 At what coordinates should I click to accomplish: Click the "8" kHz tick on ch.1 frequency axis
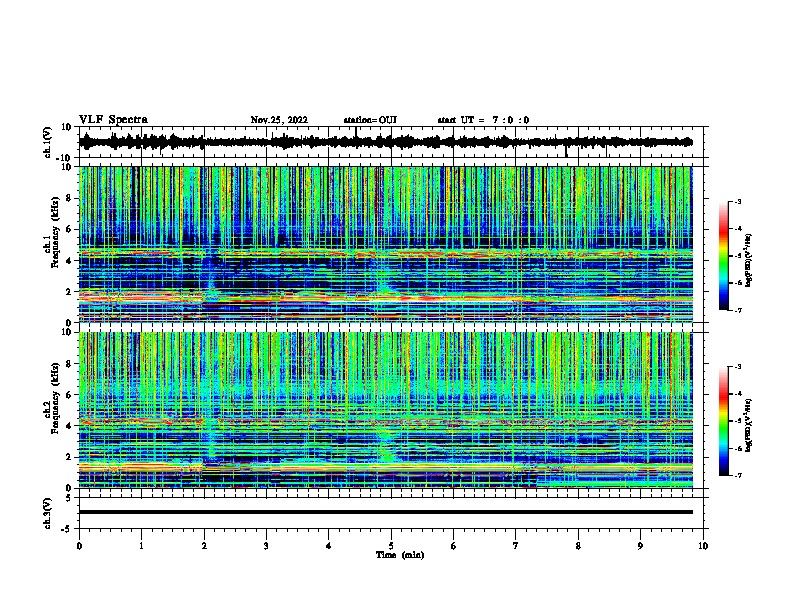click(70, 198)
